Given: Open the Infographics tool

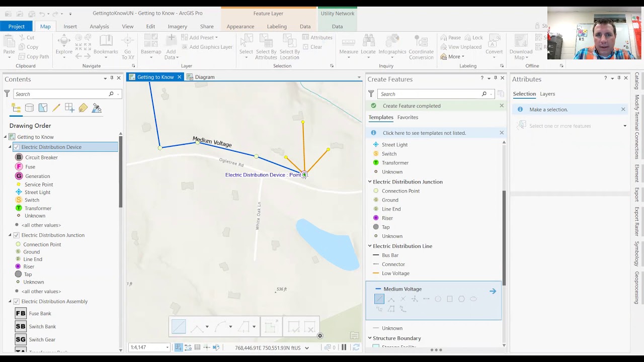Looking at the screenshot, I should (392, 46).
